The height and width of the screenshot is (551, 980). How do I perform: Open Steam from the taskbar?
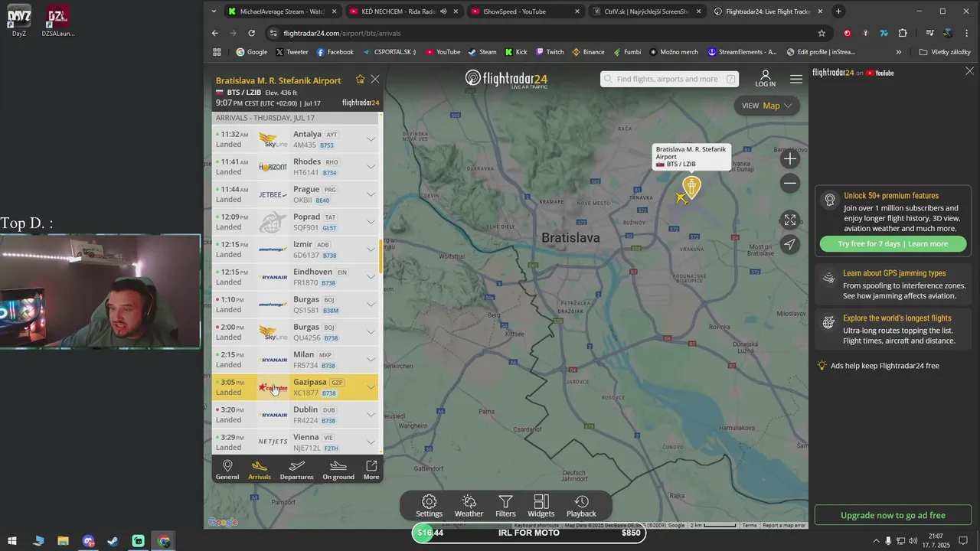(x=113, y=541)
